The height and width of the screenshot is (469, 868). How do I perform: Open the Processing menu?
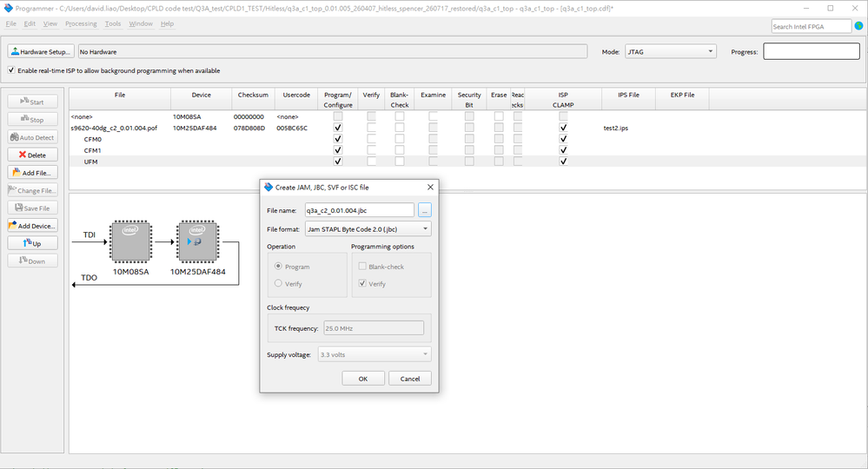coord(81,23)
